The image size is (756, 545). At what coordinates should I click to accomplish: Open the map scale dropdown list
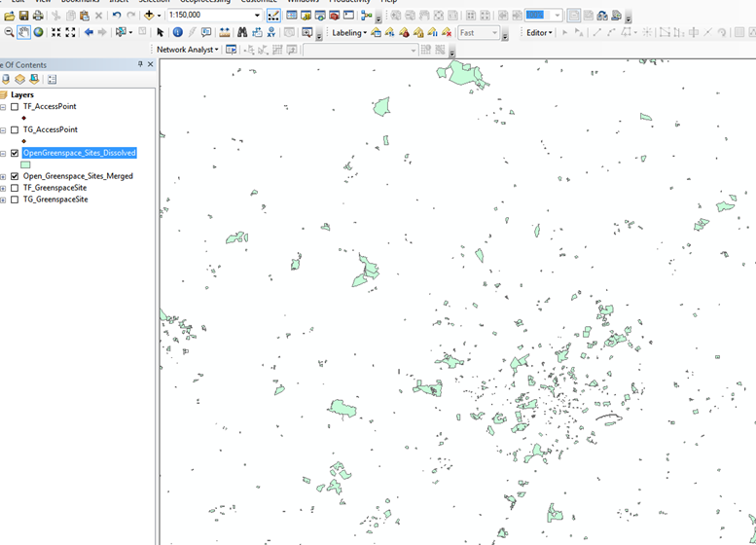257,16
